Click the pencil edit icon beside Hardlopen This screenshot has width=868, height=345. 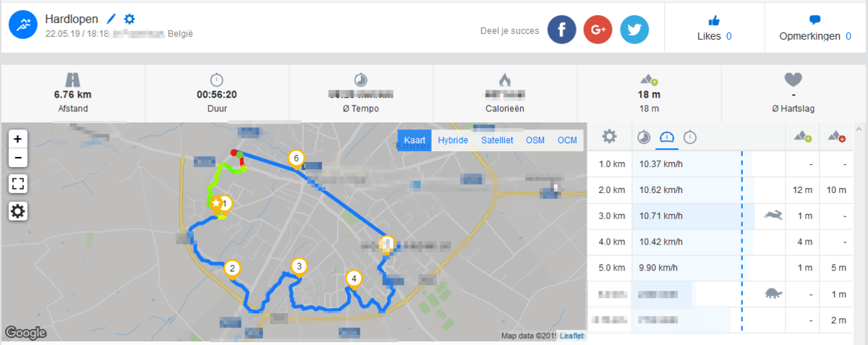point(111,19)
